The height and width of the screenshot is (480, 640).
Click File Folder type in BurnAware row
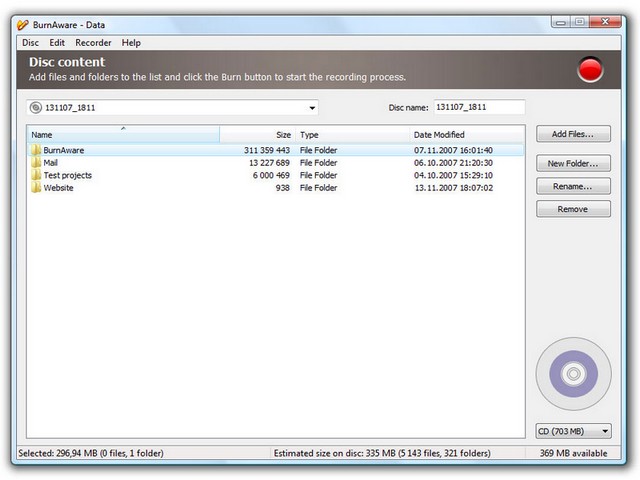318,150
